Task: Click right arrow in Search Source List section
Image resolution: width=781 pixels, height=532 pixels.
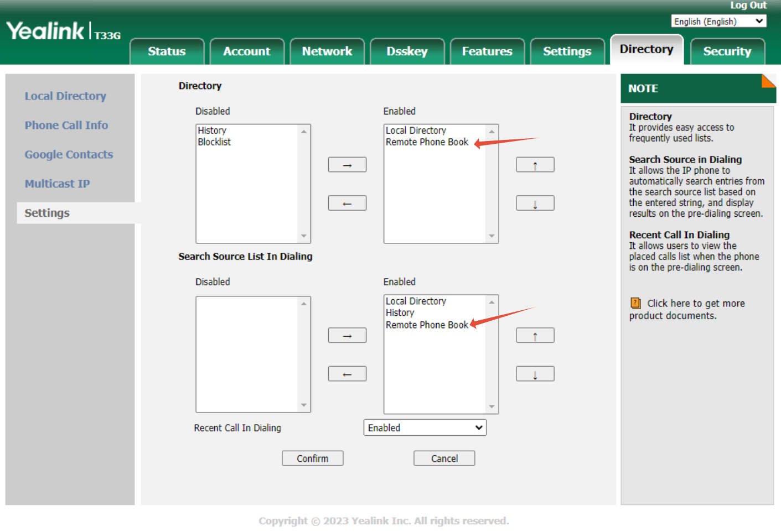Action: pyautogui.click(x=347, y=336)
